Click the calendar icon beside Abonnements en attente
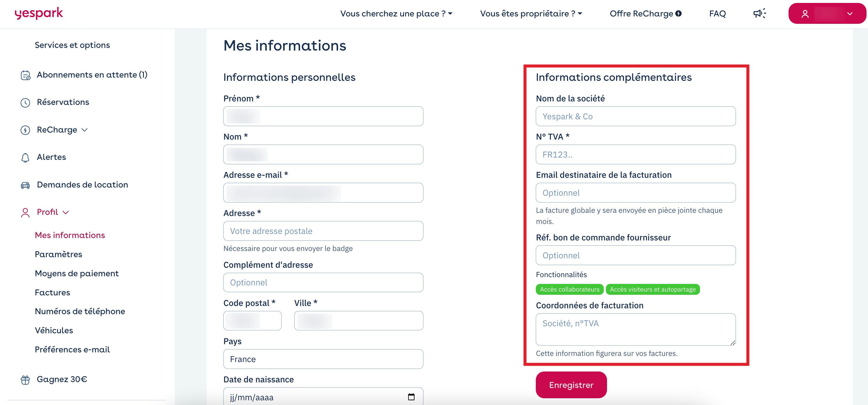The height and width of the screenshot is (405, 868). pyautogui.click(x=26, y=75)
